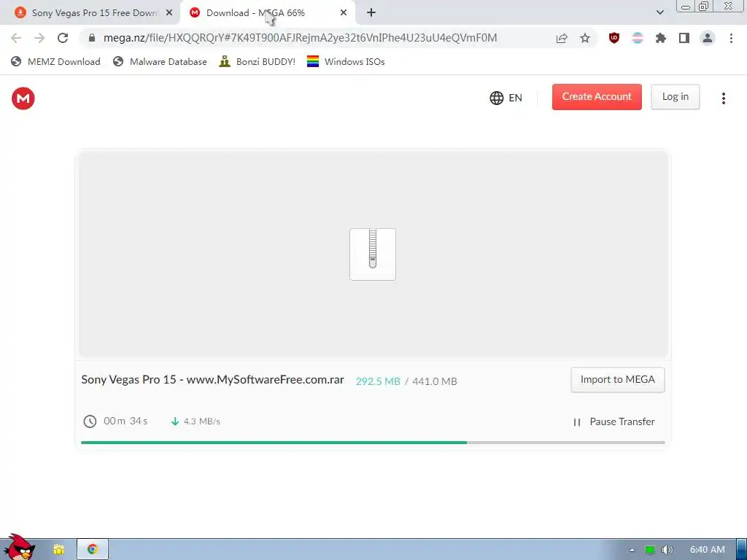The height and width of the screenshot is (560, 747).
Task: Click the volume speaker tray icon
Action: click(x=667, y=550)
